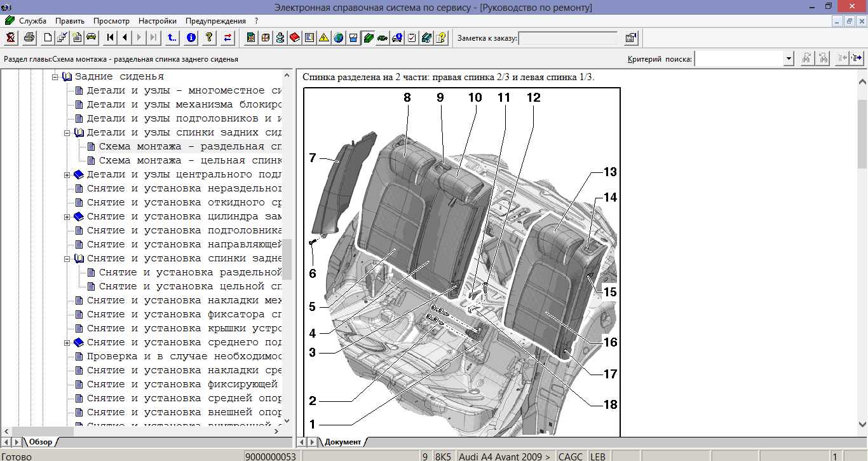Click the red book toolbar icon

(294, 38)
